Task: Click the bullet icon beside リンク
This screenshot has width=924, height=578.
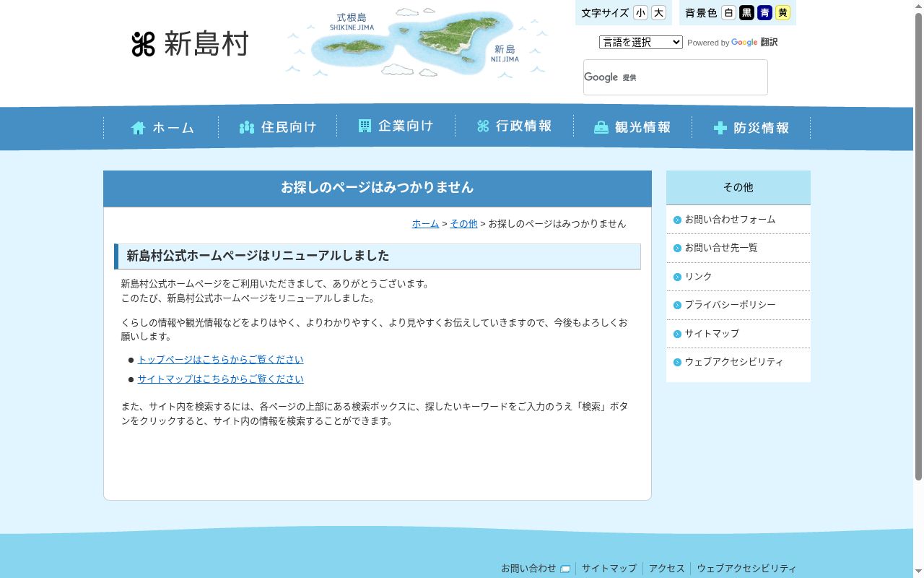Action: pos(677,277)
